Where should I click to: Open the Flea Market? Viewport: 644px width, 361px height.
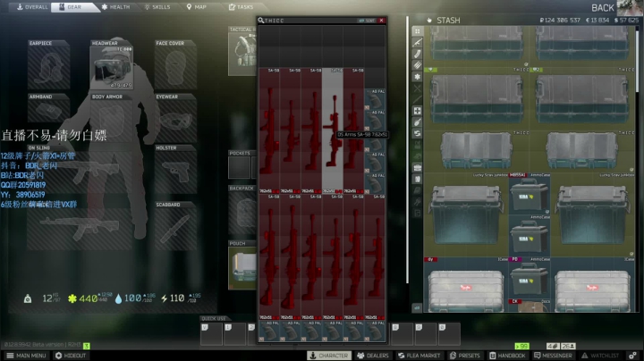click(419, 356)
